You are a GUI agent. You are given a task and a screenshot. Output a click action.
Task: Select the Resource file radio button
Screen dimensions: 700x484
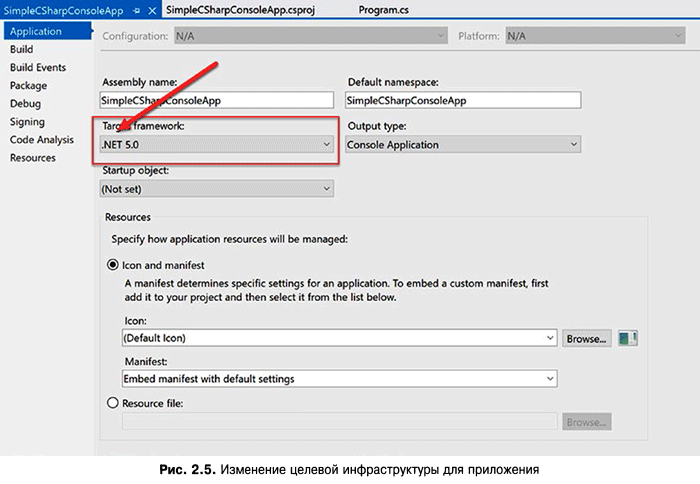[112, 403]
